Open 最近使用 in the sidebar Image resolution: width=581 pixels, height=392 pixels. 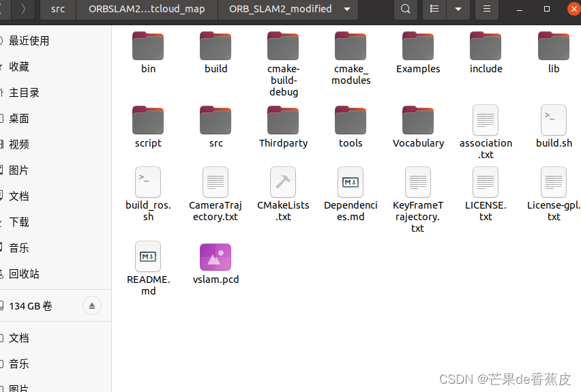click(56, 41)
